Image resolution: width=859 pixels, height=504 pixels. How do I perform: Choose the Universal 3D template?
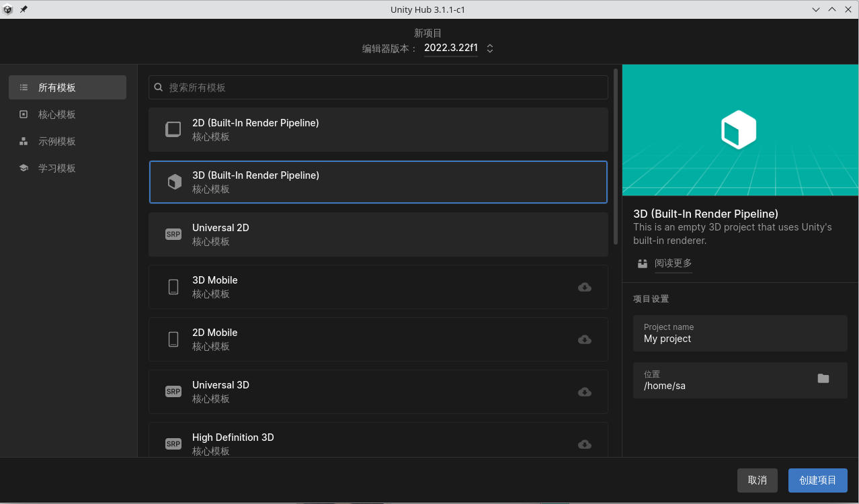[378, 392]
